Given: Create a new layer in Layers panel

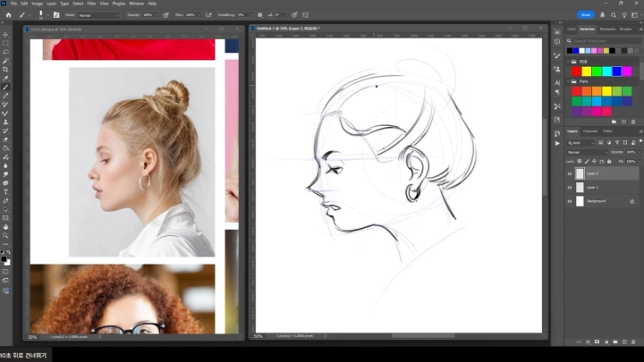Looking at the screenshot, I should click(623, 341).
